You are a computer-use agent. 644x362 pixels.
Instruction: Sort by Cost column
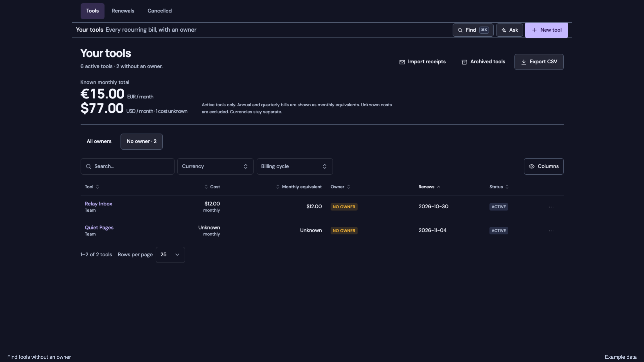[x=212, y=187]
